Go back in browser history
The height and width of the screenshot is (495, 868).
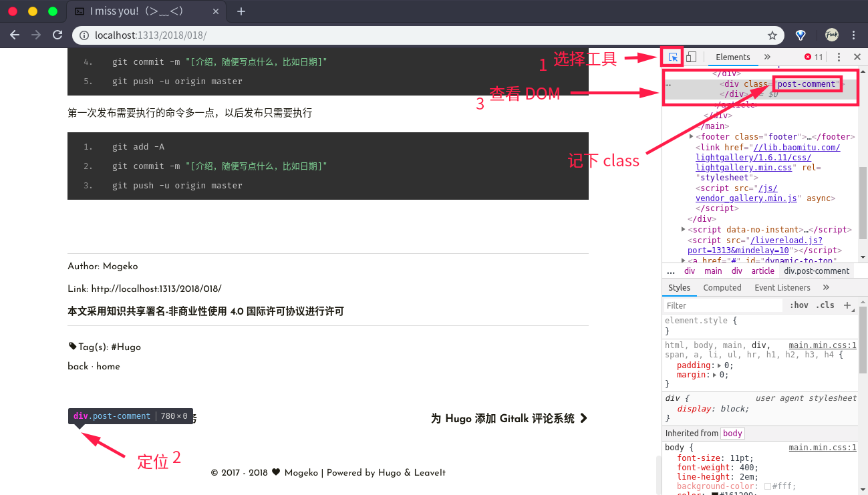click(15, 35)
